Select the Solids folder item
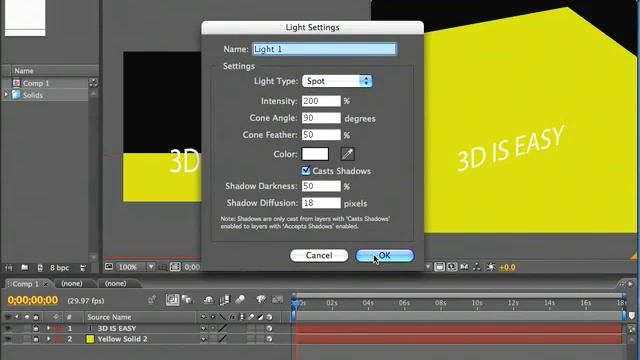 coord(33,95)
